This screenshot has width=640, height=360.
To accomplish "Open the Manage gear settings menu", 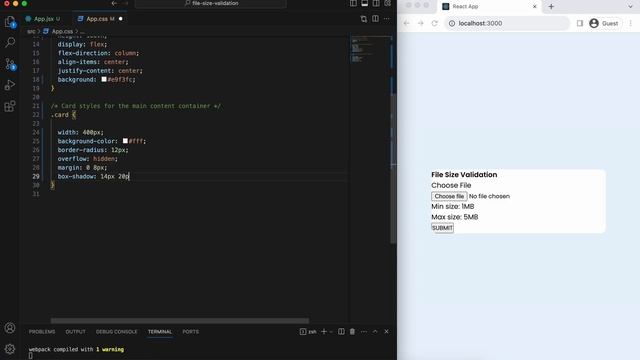I will point(10,349).
